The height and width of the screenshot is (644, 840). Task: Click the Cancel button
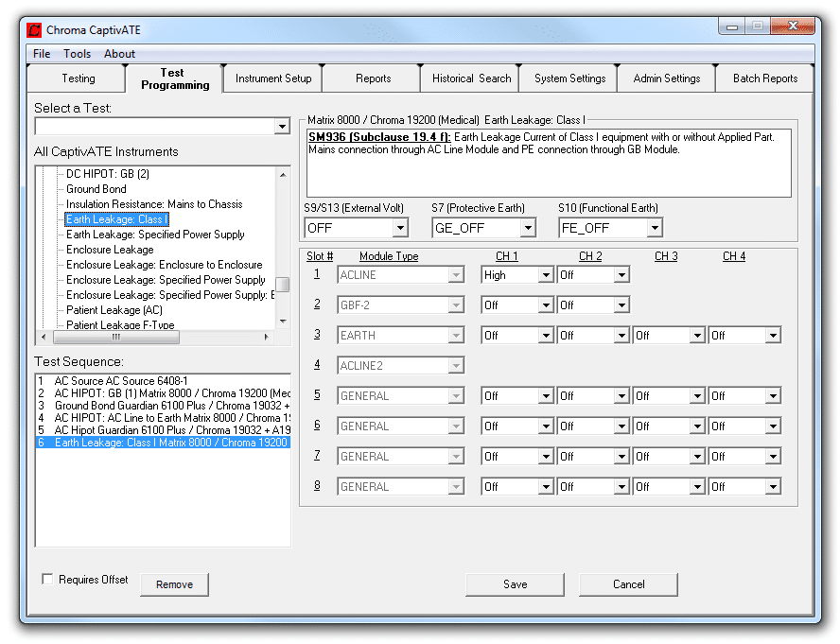click(x=628, y=584)
